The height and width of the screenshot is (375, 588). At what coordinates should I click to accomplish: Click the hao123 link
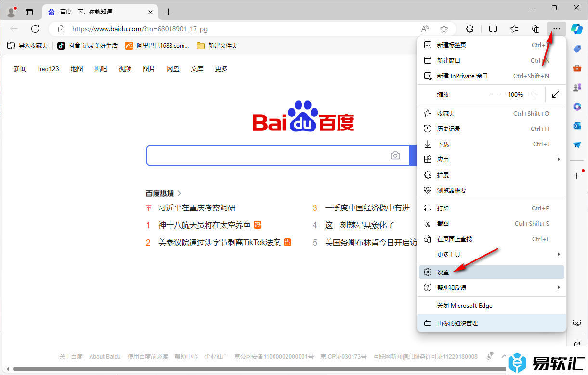(x=49, y=69)
